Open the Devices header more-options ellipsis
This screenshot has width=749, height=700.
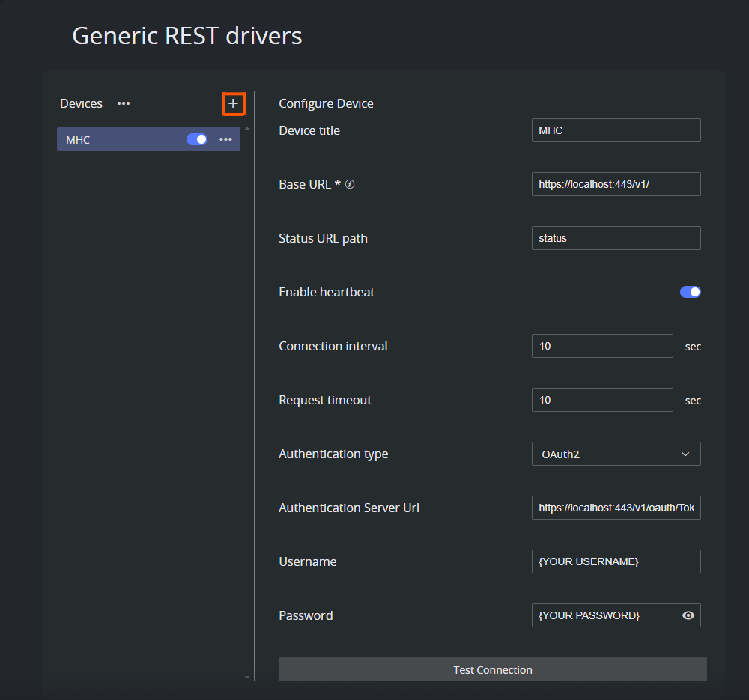pos(124,103)
